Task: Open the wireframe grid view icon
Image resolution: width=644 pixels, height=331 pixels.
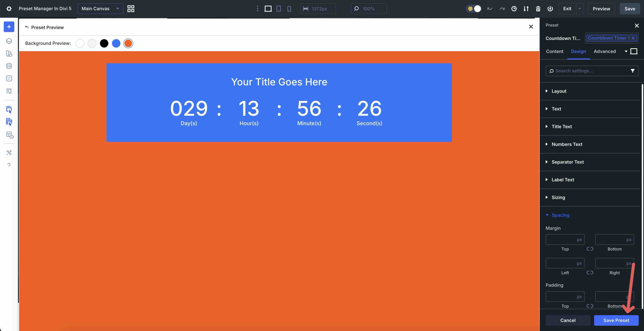Action: tap(131, 9)
